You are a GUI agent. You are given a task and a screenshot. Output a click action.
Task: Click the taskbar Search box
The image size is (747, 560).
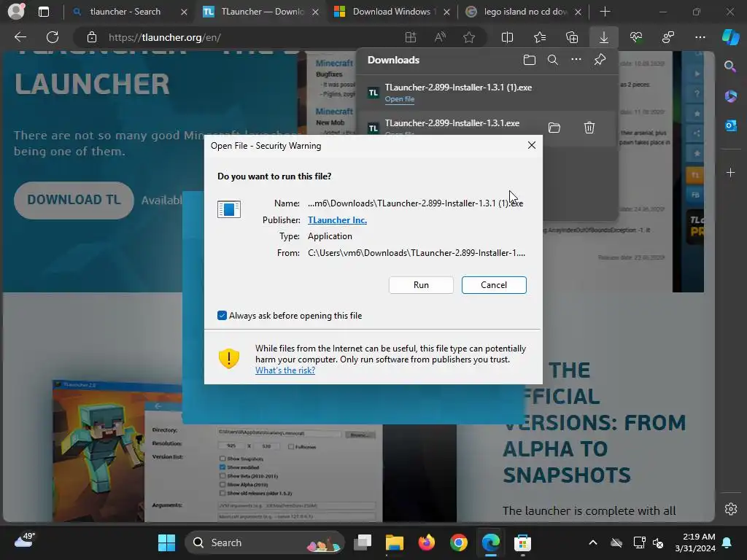(265, 542)
